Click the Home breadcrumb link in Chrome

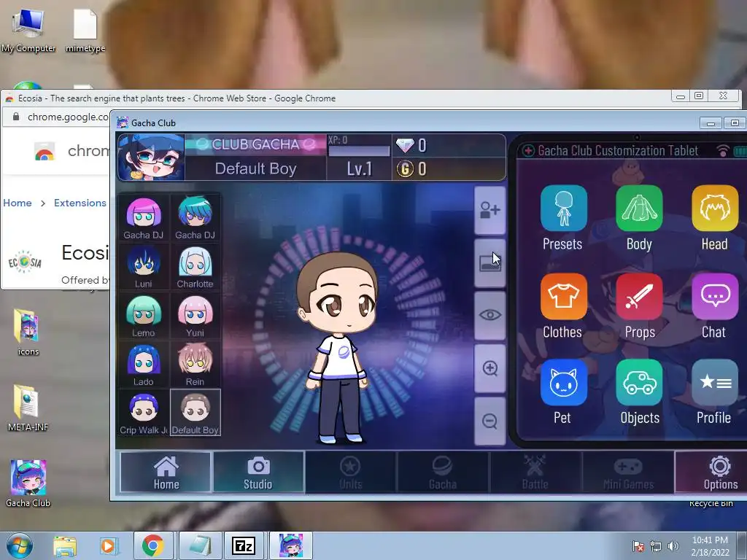click(18, 203)
